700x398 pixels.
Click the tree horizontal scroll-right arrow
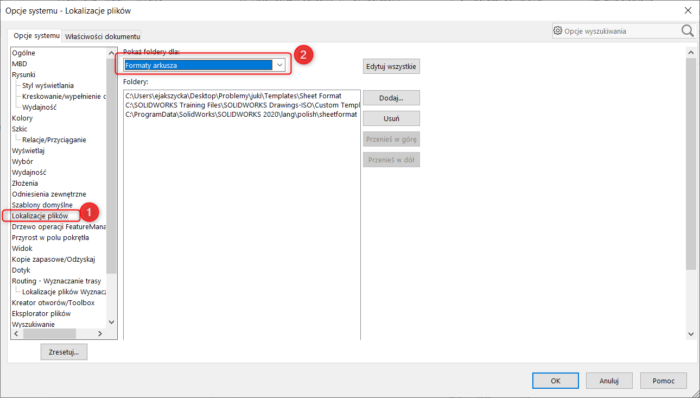(x=100, y=333)
